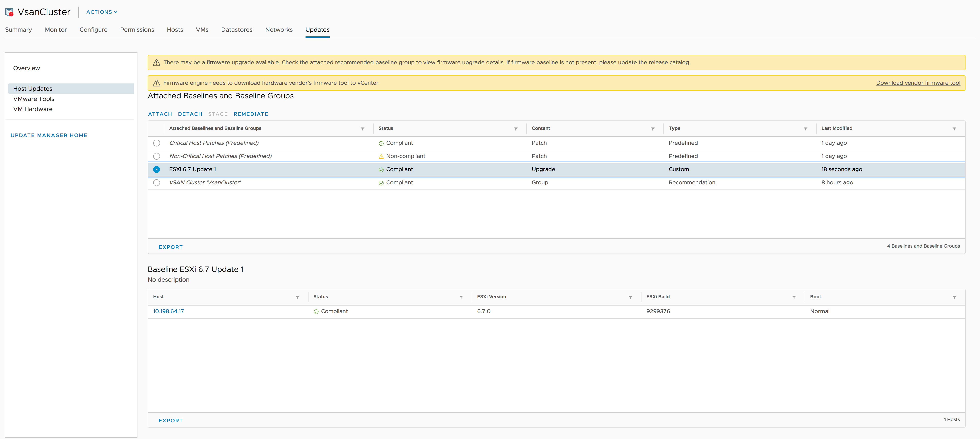The height and width of the screenshot is (439, 980).
Task: Filter the ESXi Build column
Action: [794, 297]
